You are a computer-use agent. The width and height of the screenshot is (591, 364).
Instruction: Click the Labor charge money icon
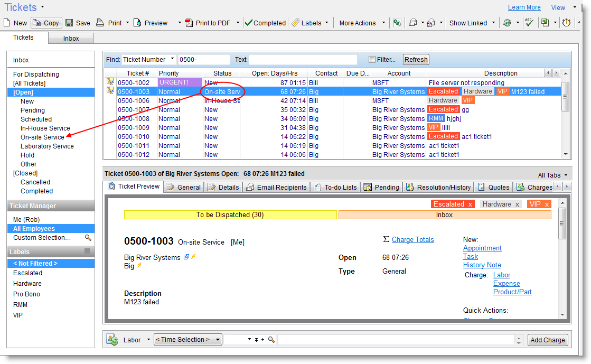111,340
